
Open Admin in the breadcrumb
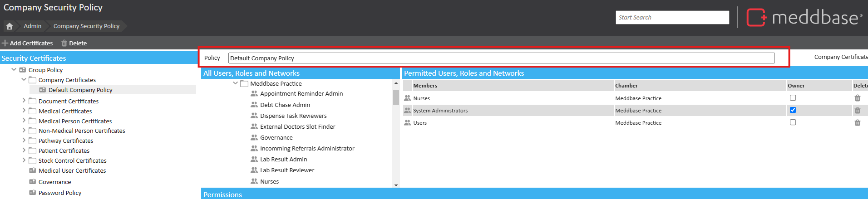32,26
